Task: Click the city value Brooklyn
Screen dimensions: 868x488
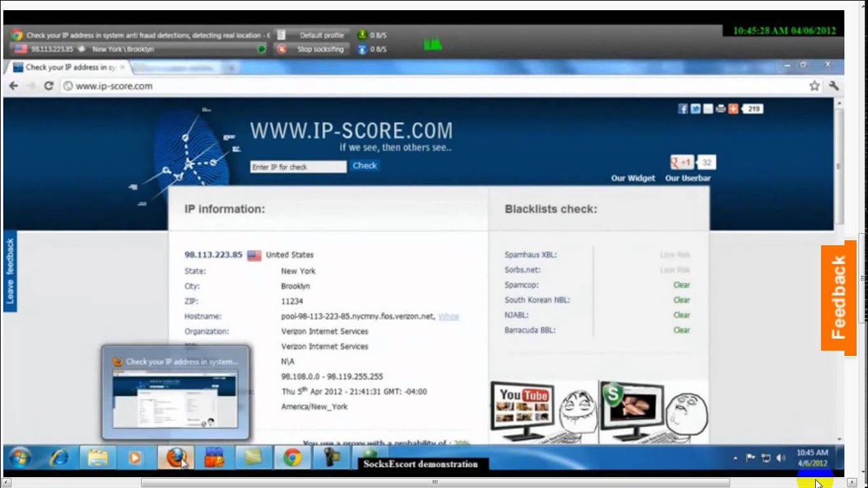Action: [x=296, y=286]
